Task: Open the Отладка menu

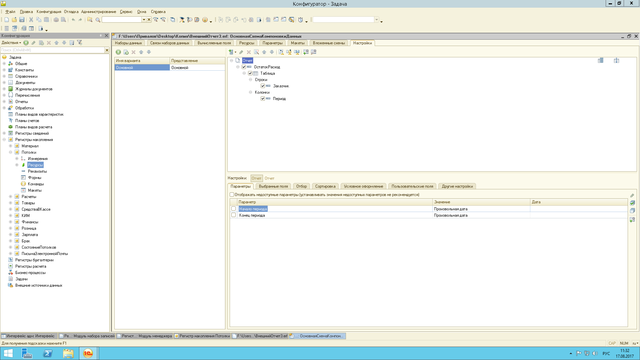Action: [x=71, y=12]
